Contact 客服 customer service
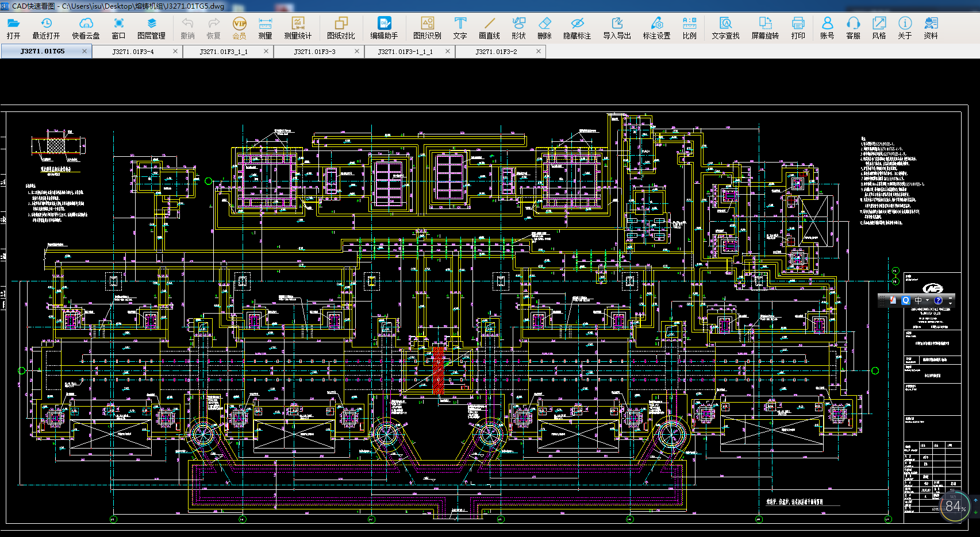The width and height of the screenshot is (980, 537). tap(853, 28)
